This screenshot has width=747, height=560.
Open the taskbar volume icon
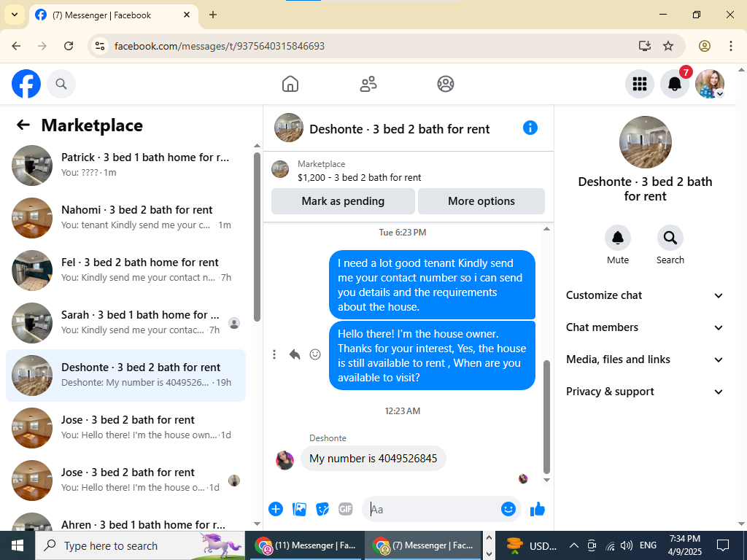coord(627,545)
